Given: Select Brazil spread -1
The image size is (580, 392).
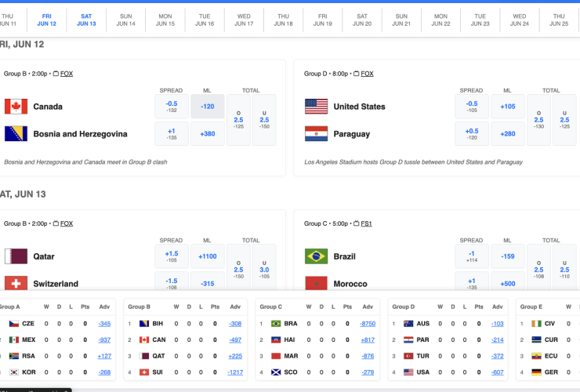Looking at the screenshot, I should tap(472, 256).
